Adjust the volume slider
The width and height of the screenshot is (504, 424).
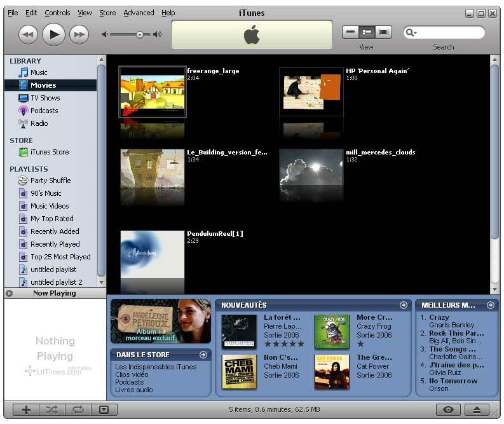(x=139, y=34)
